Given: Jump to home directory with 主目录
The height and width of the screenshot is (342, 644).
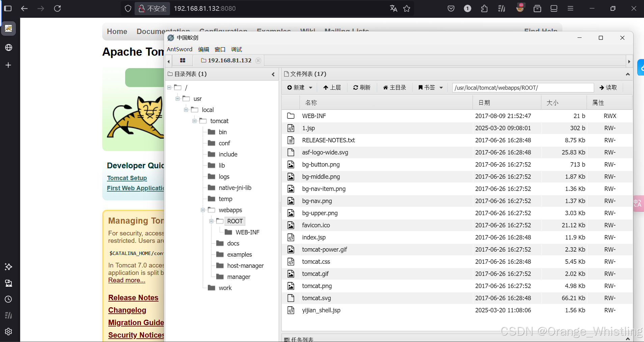Looking at the screenshot, I should click(394, 88).
